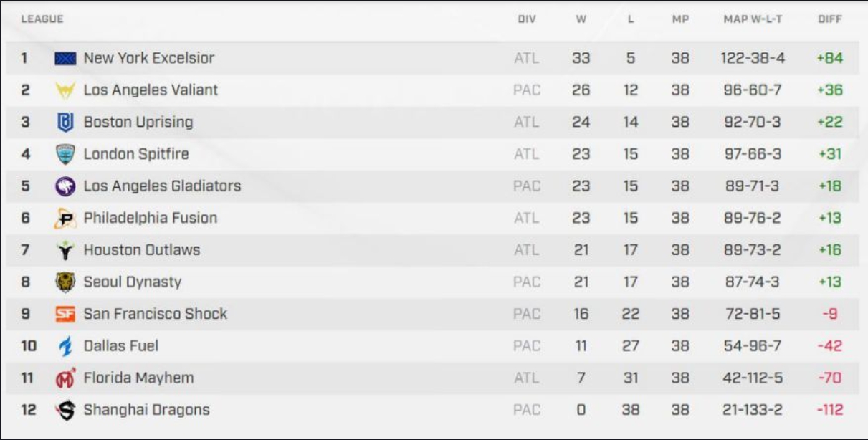Click the New York Excelsior team logo
This screenshot has height=440, width=868.
(x=65, y=59)
